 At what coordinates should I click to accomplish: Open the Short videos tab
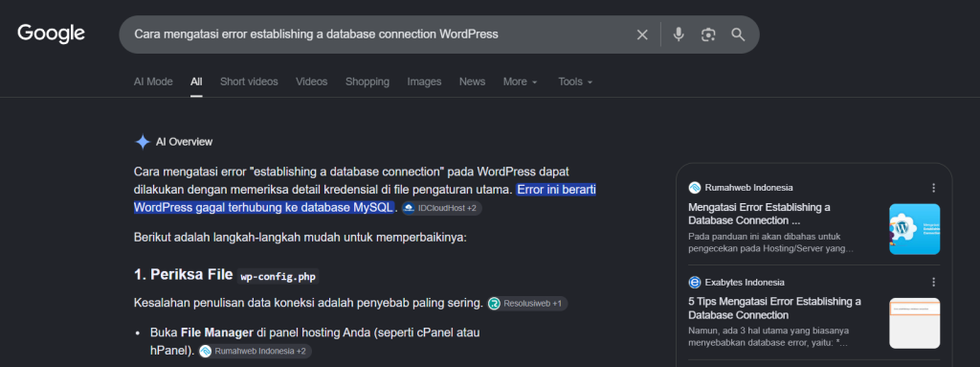coord(249,82)
